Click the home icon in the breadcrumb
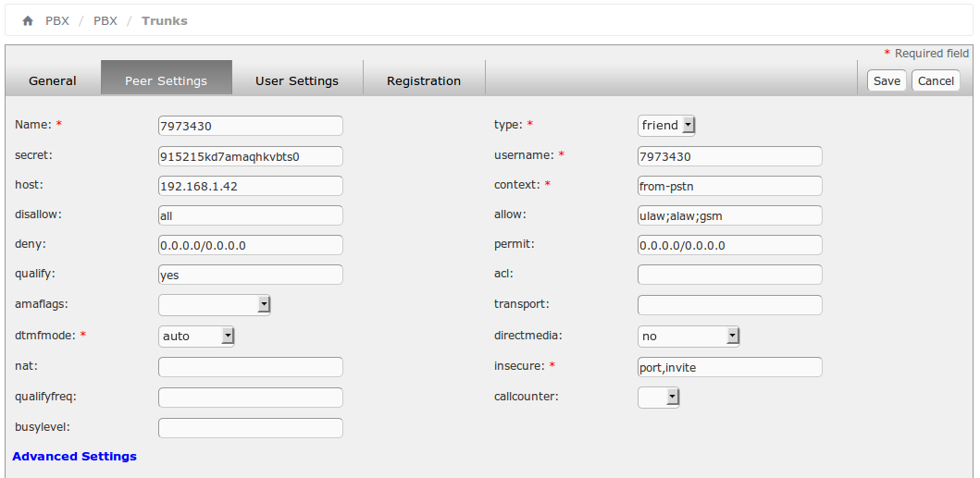 28,20
